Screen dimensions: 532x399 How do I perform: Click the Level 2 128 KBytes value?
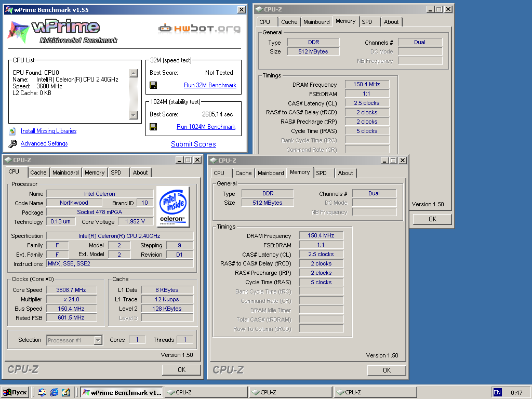(x=167, y=309)
